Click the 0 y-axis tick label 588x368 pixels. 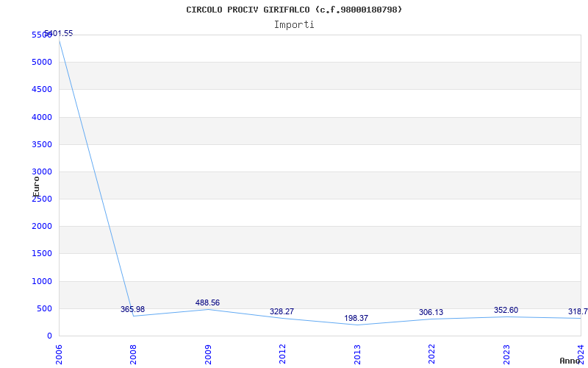(49, 336)
